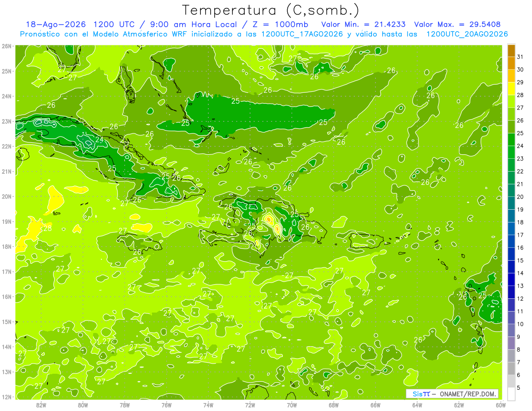This screenshot has height=411, width=532.
Task: Click the latitude label '18N'
Action: tap(7, 247)
